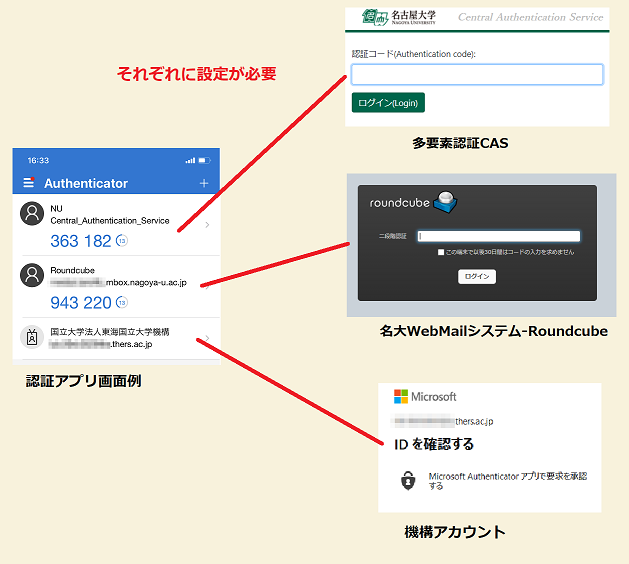This screenshot has width=629, height=564.
Task: Click the roundcube wordmark text
Action: tap(400, 203)
